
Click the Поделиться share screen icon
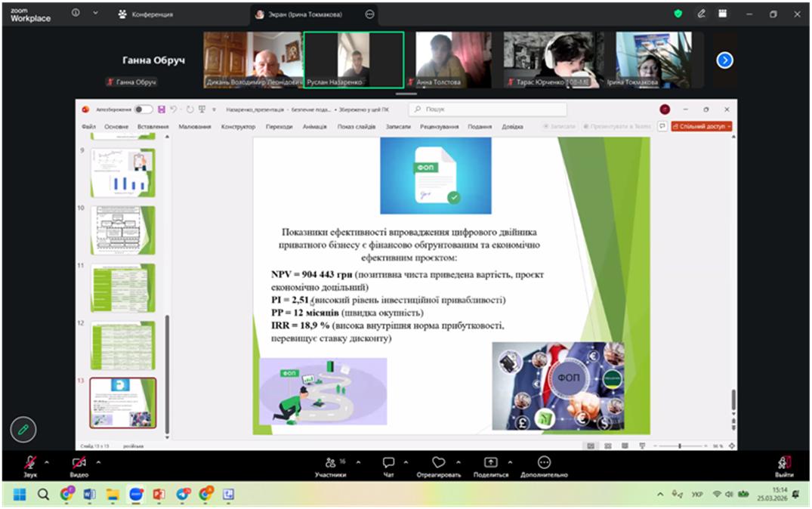click(490, 463)
